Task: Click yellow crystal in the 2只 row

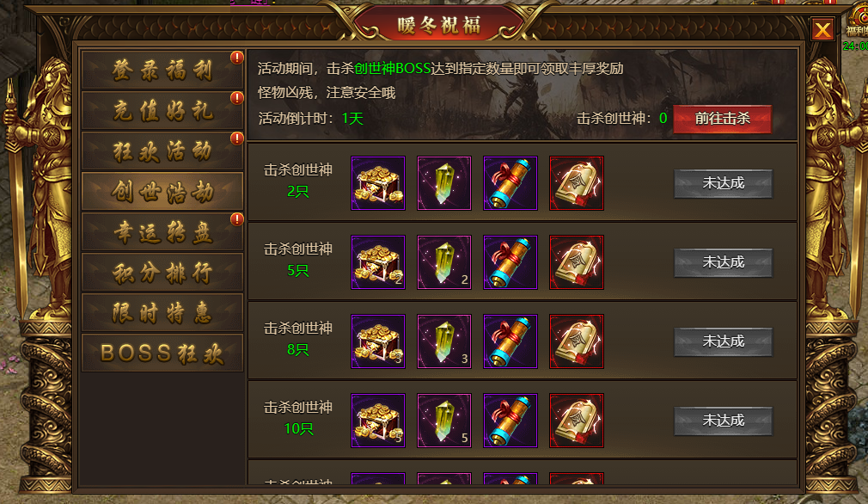Action: click(x=444, y=183)
